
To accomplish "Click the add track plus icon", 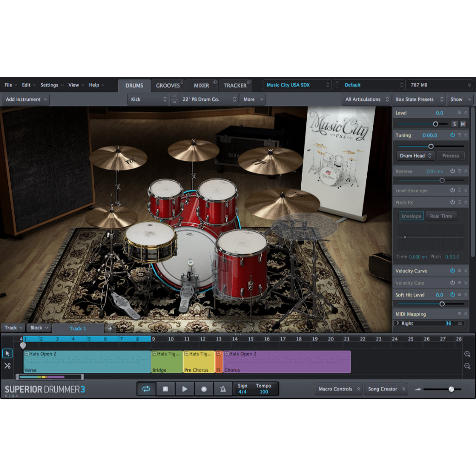I will (110, 328).
